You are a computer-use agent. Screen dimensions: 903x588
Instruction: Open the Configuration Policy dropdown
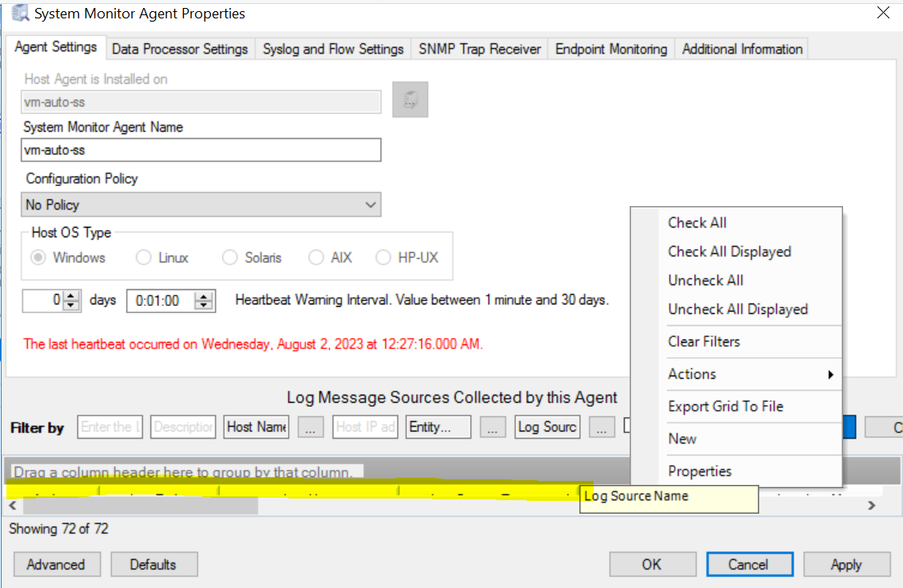tap(370, 205)
